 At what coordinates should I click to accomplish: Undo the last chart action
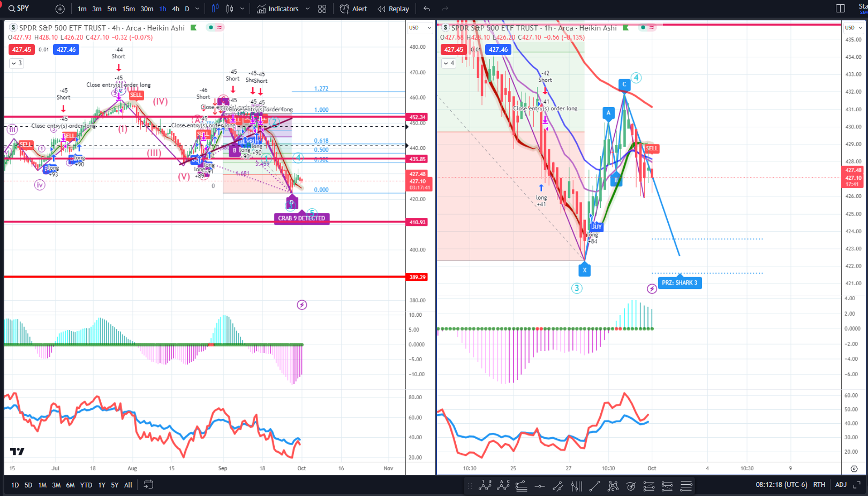click(x=427, y=9)
